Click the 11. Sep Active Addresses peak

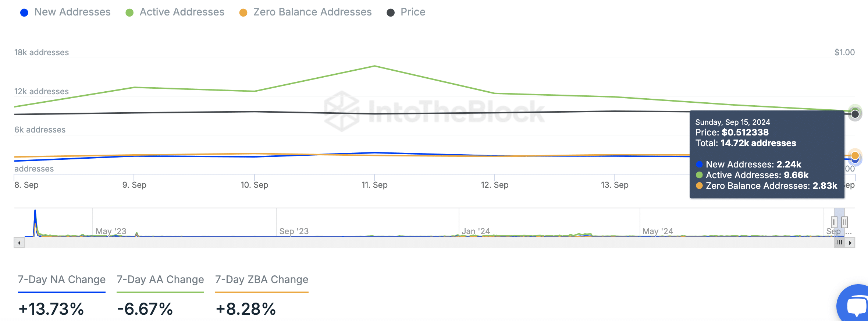tap(374, 66)
